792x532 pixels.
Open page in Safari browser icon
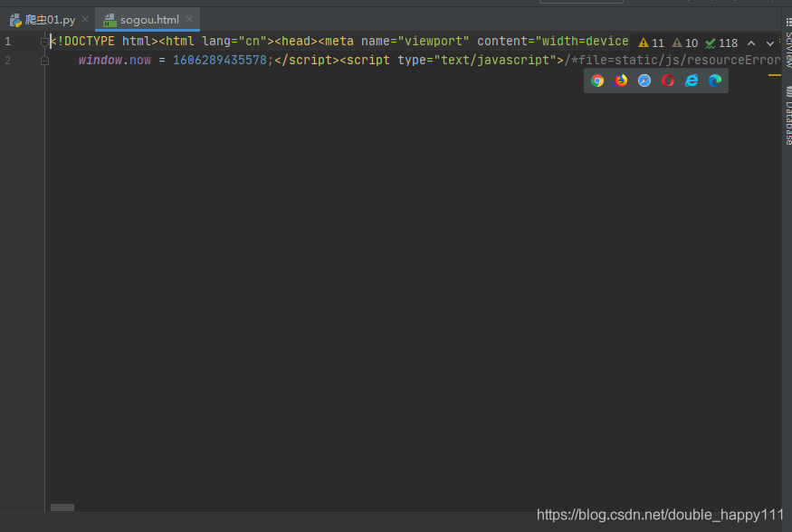click(x=644, y=81)
